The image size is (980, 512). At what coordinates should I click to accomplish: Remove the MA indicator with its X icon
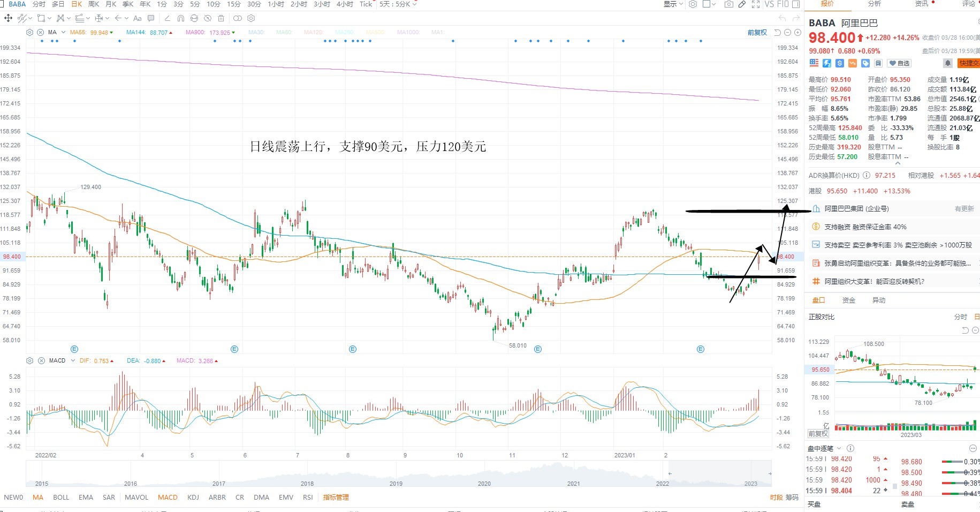click(x=40, y=32)
